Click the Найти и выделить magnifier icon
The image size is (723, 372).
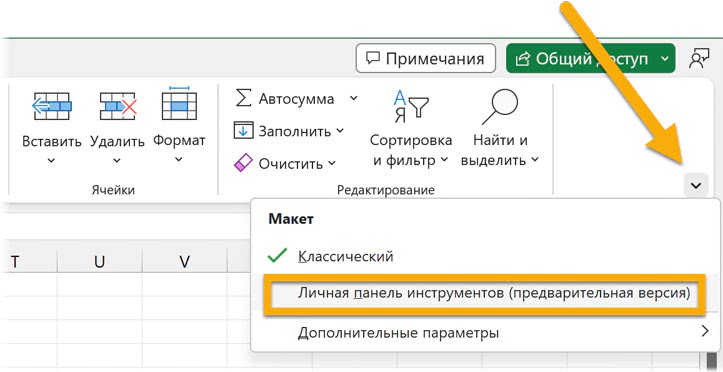(x=500, y=107)
